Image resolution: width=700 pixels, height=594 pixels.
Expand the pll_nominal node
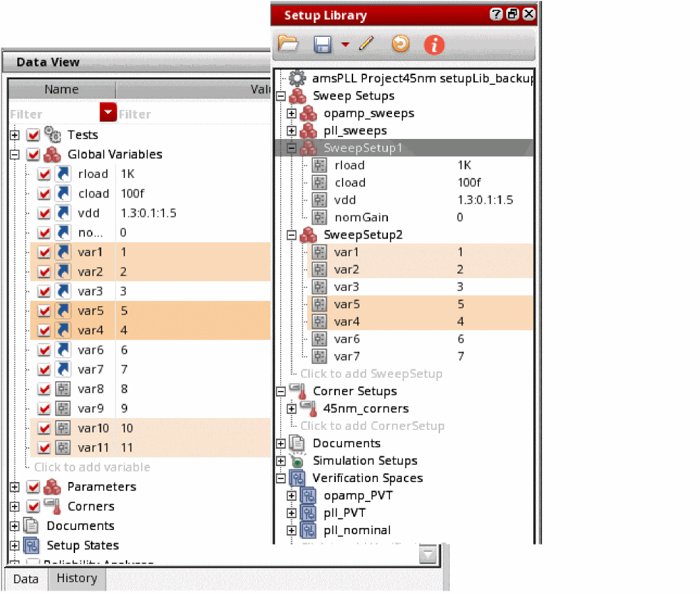[291, 531]
